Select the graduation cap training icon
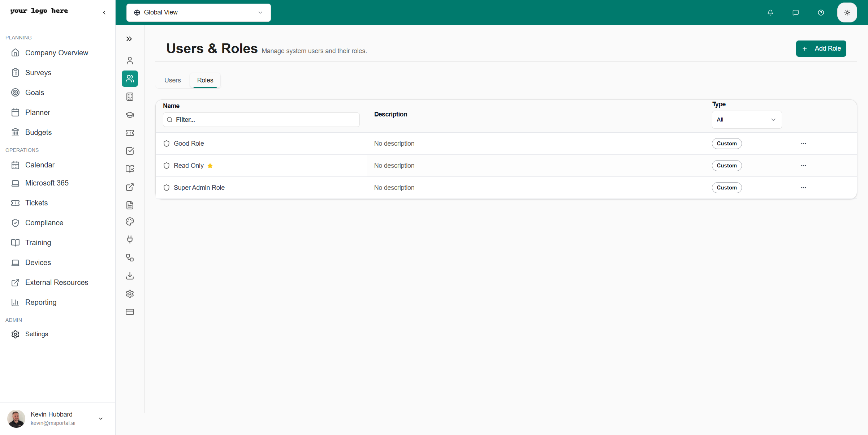The height and width of the screenshot is (435, 868). tap(130, 115)
